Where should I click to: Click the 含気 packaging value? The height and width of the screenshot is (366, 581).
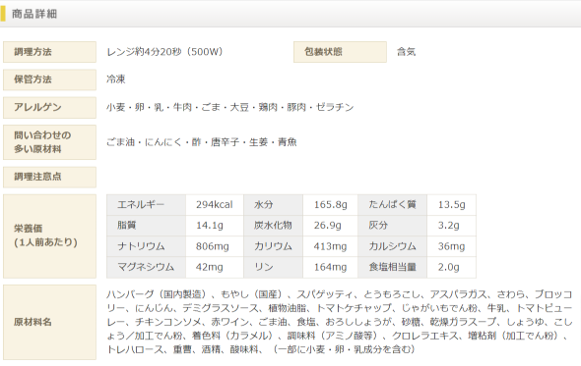point(406,52)
